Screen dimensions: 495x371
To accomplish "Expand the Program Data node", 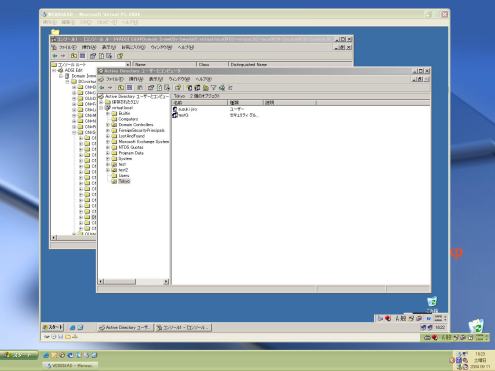I will (x=108, y=153).
